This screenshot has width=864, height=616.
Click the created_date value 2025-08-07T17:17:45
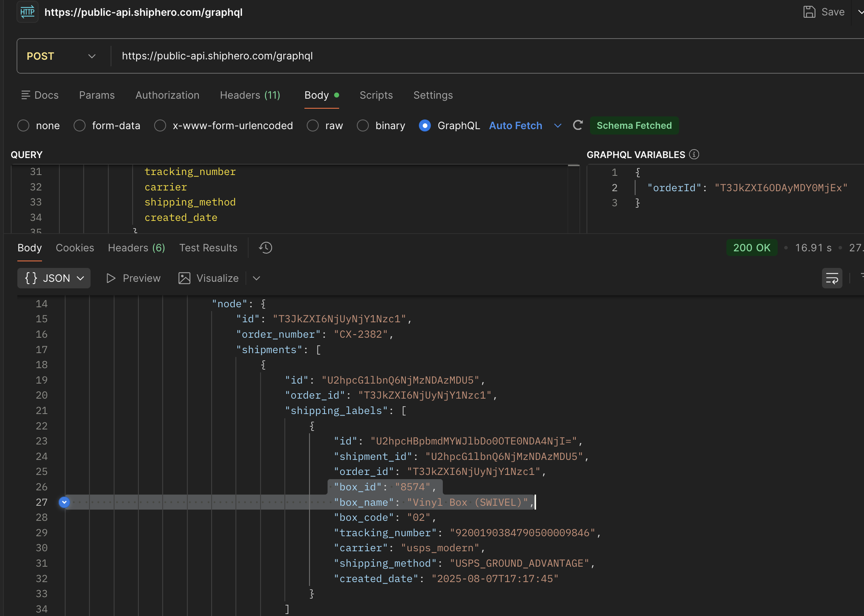point(495,579)
